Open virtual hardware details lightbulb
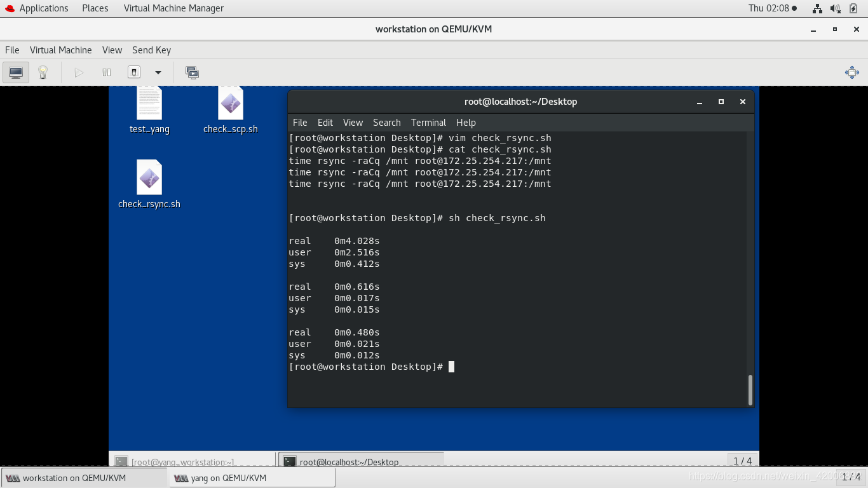Viewport: 868px width, 488px height. (x=43, y=72)
